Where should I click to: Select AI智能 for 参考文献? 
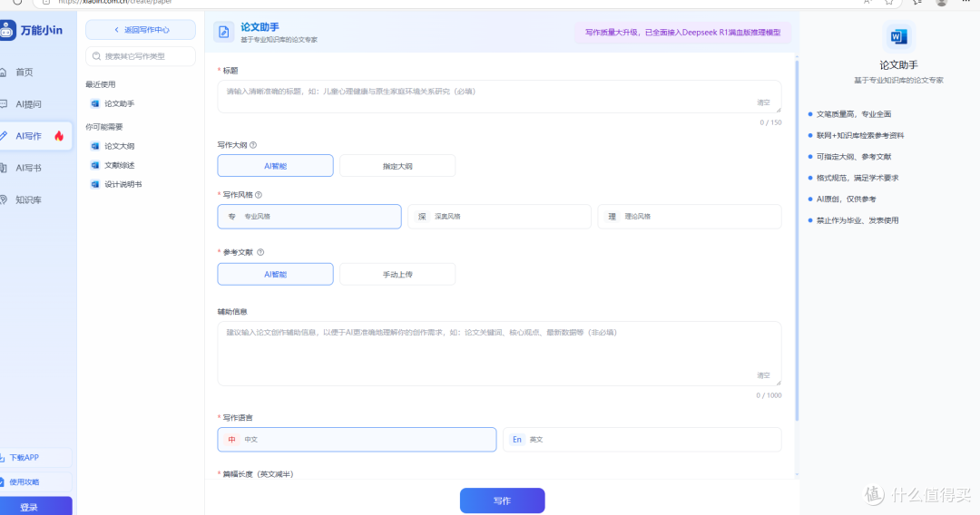(x=275, y=274)
